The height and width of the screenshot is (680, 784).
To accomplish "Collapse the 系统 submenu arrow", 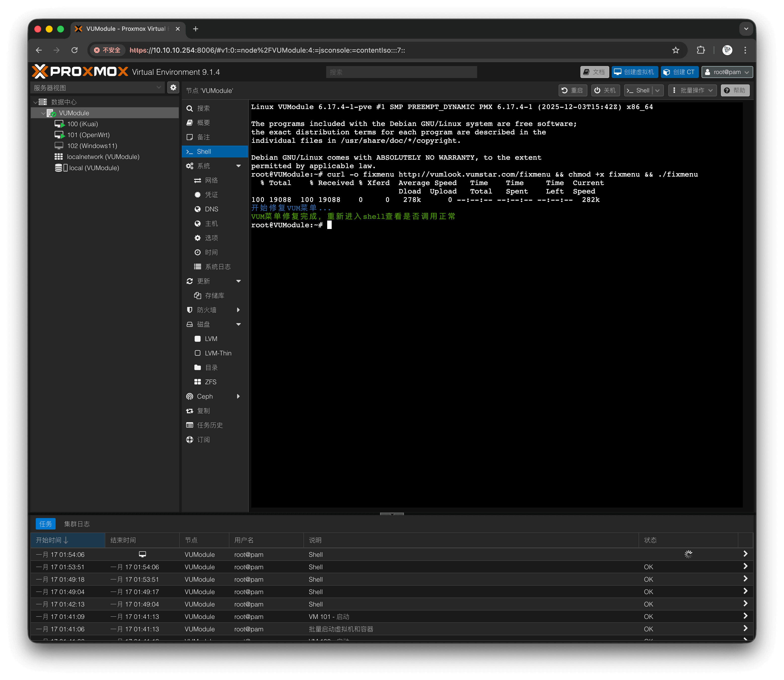I will [239, 166].
